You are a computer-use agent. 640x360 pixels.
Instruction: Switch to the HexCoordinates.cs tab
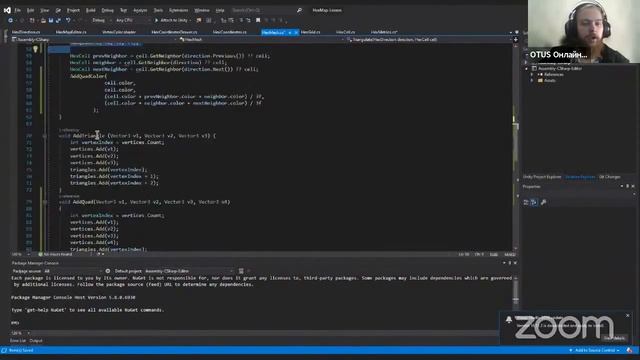pos(229,32)
